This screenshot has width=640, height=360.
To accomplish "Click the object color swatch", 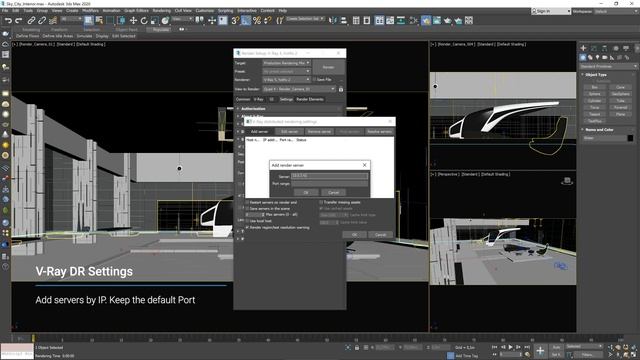I will [x=630, y=138].
